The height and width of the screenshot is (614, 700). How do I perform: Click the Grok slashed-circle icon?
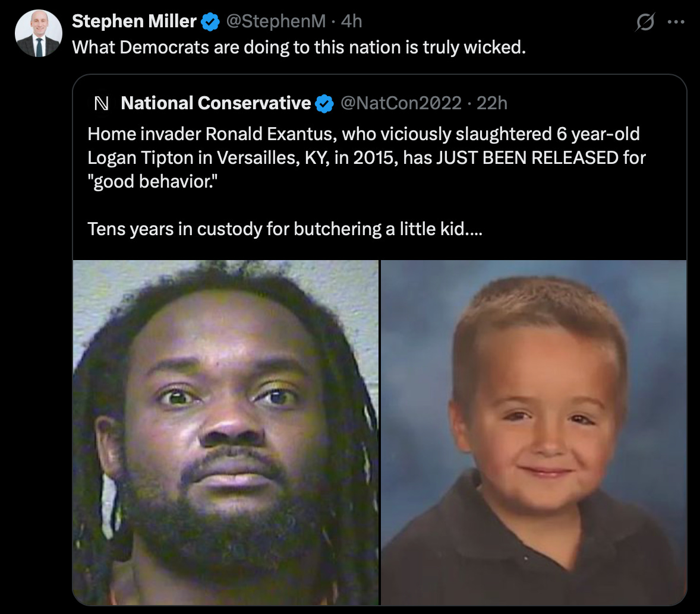[x=645, y=21]
